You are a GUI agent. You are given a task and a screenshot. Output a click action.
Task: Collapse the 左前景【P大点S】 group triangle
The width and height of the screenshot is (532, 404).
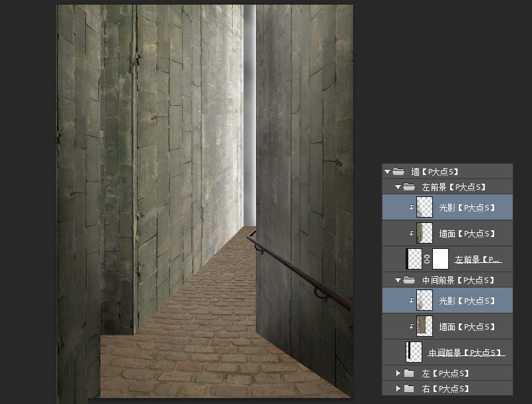click(x=398, y=187)
